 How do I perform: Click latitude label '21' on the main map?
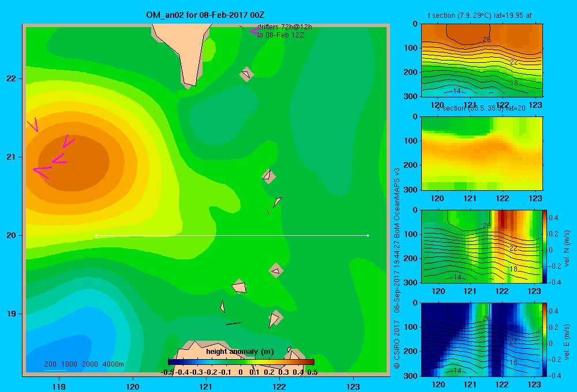(x=11, y=157)
